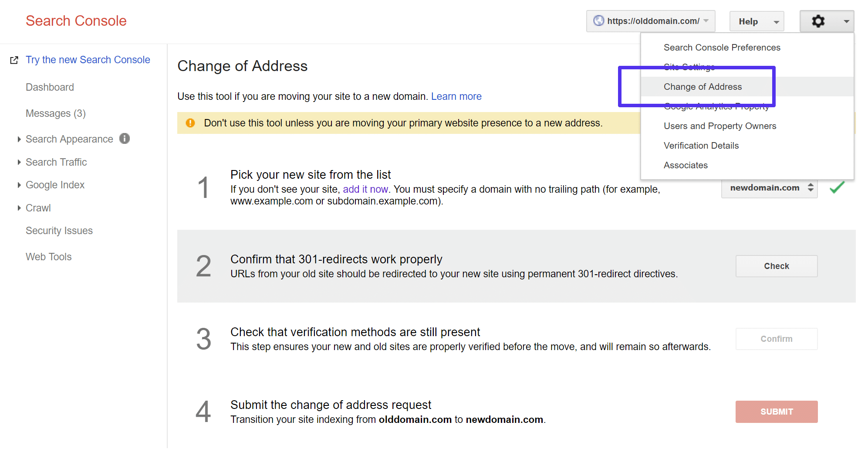Screen dimensions: 868x463
Task: Expand the Search Traffic section
Action: 56,162
